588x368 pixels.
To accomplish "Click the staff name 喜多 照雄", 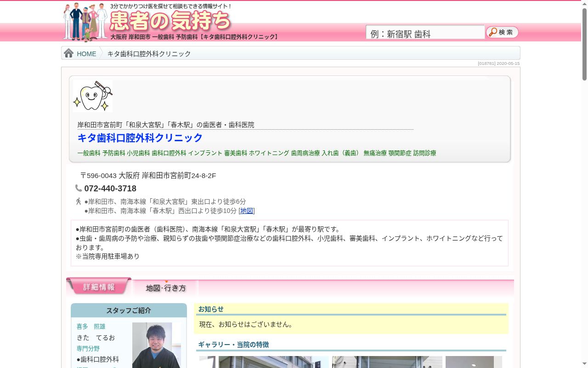I will coord(91,327).
